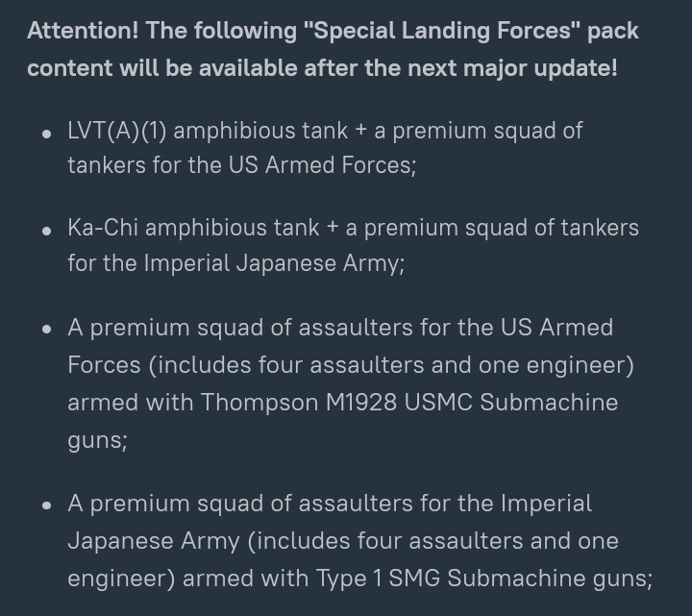Click "next major update!" in the bold heading
The height and width of the screenshot is (616, 692).
(512, 68)
